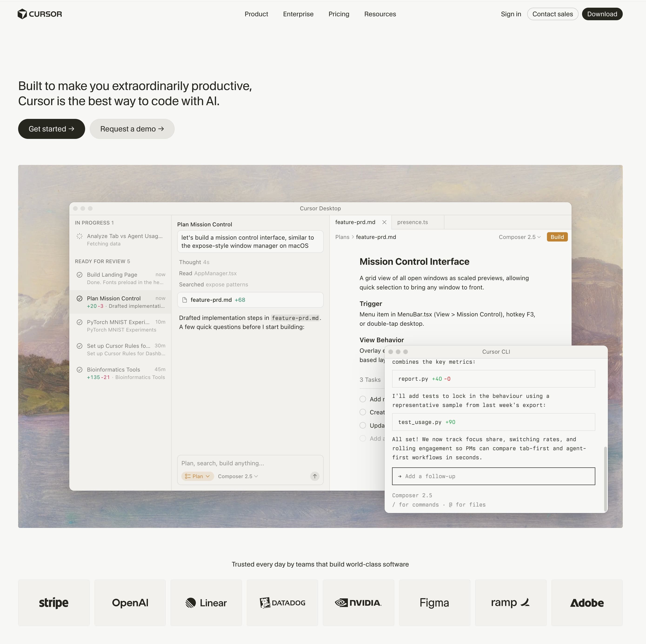Screen dimensions: 646x644
Task: Click the Get started button
Action: 51,129
